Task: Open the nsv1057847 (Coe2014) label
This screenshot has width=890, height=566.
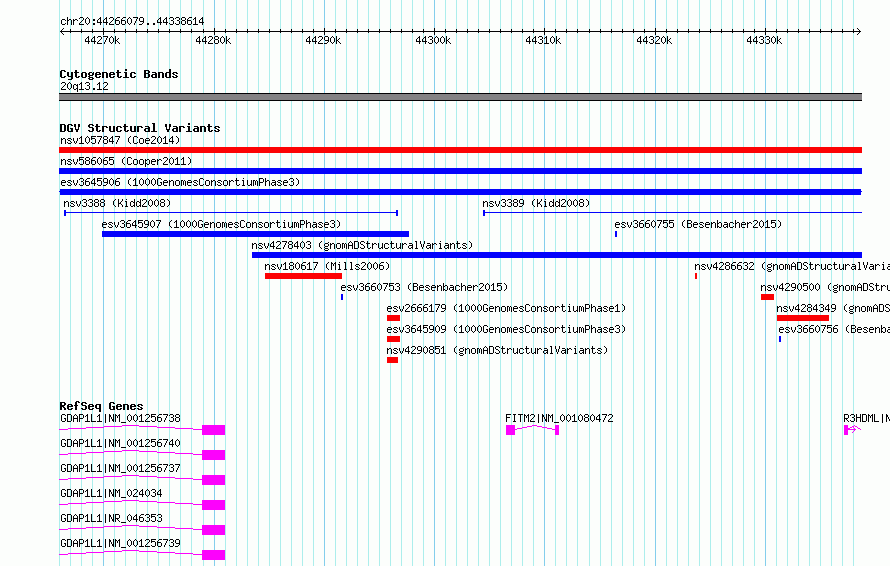Action: click(120, 140)
